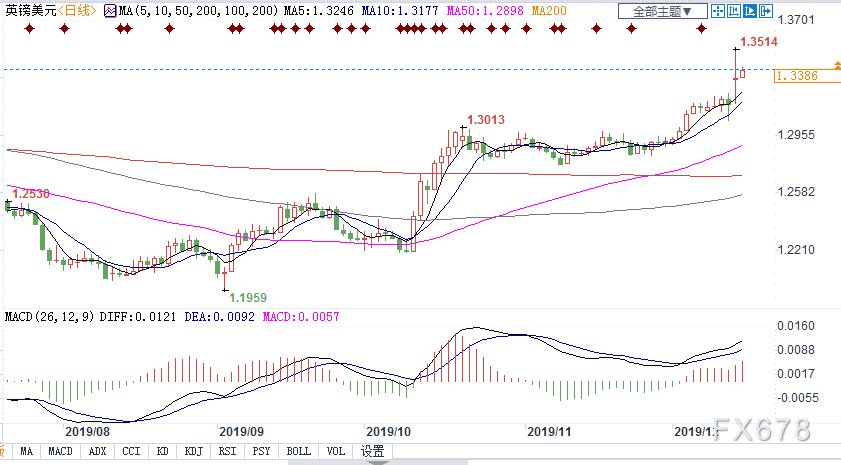Click the MA(5,10,50,200,100,200) parameters label
The image size is (841, 465).
click(x=198, y=11)
